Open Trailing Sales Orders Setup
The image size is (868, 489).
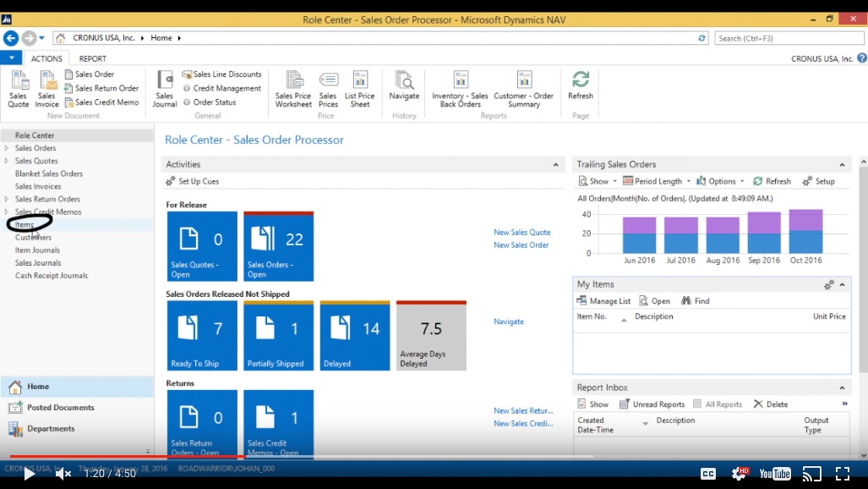818,181
